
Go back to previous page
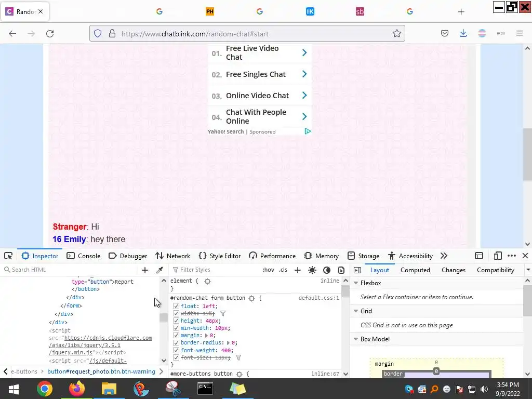click(x=12, y=33)
